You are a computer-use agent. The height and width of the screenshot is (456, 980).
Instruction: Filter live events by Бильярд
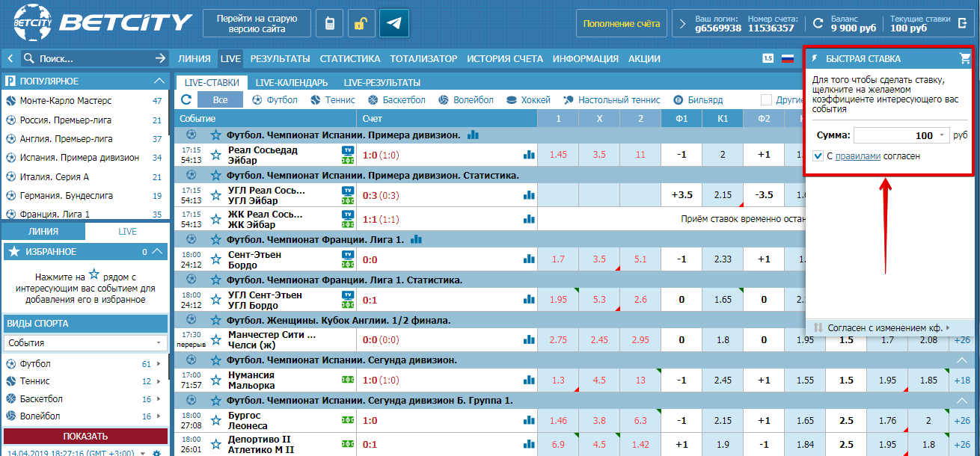[698, 99]
